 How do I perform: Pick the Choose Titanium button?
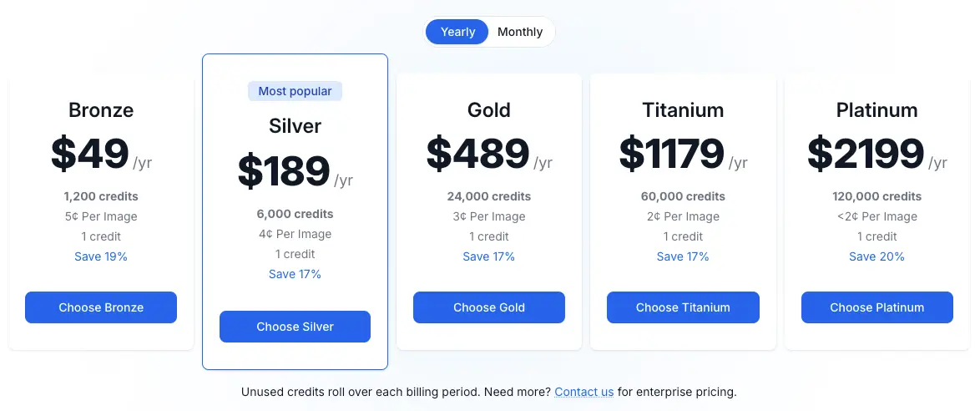(683, 307)
